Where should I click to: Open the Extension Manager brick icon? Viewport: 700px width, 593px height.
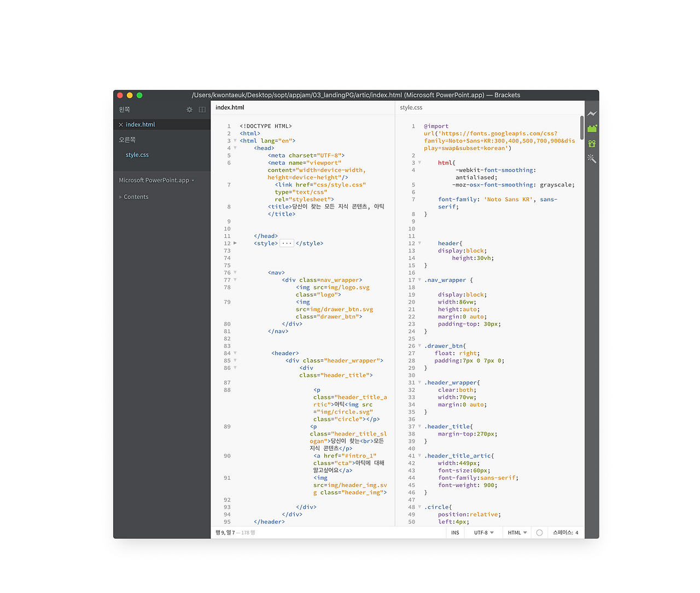[x=592, y=129]
